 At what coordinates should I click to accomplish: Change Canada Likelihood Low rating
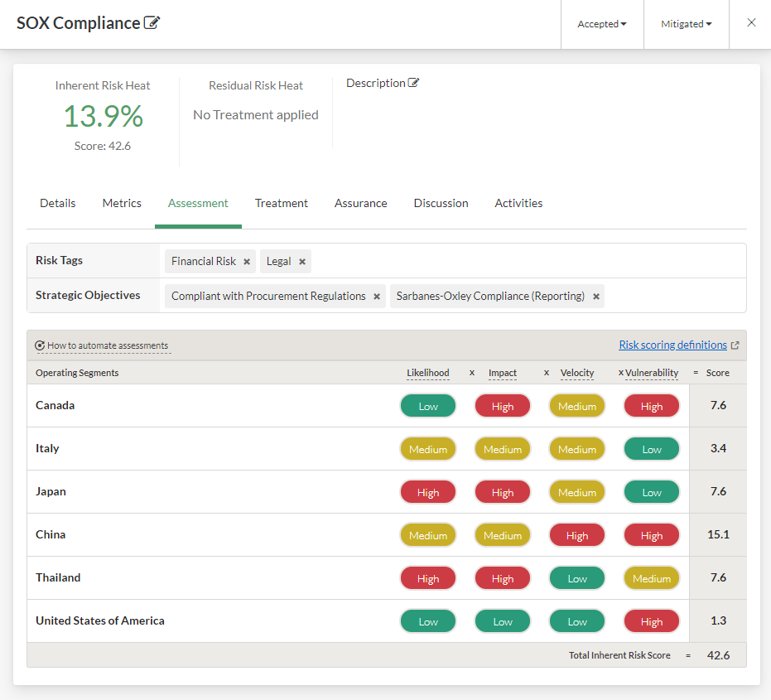coord(428,406)
